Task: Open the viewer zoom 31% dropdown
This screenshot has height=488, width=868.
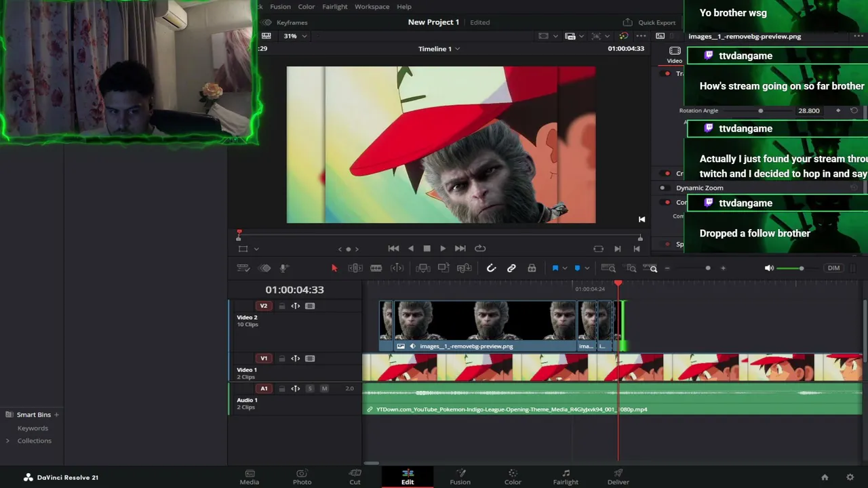Action: (295, 36)
